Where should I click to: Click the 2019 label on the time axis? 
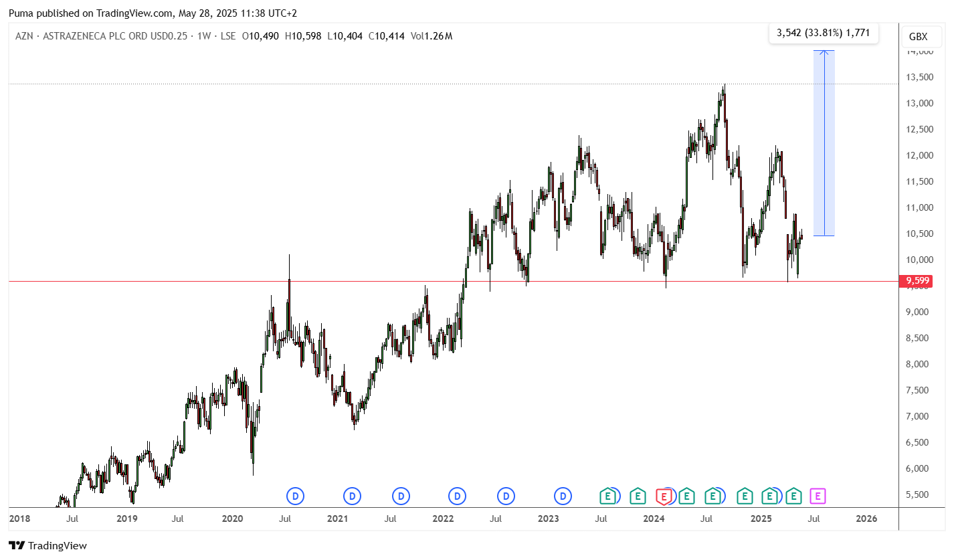[126, 519]
